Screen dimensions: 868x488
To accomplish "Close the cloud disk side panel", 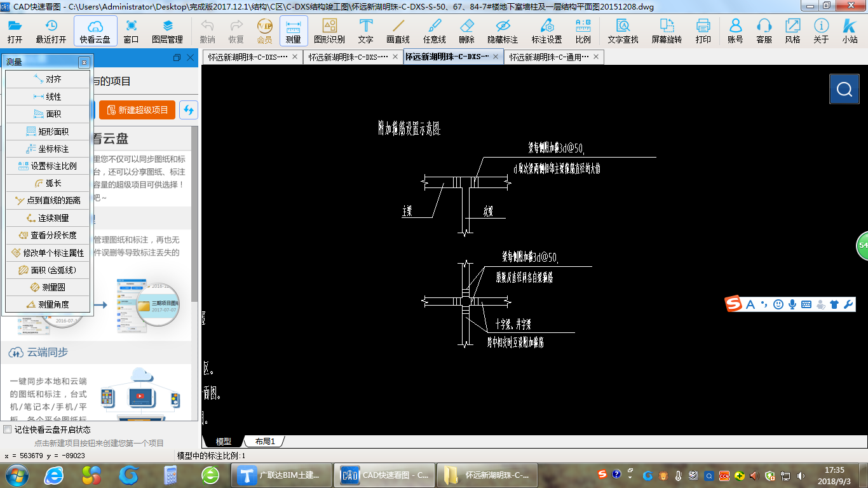I will pos(190,58).
